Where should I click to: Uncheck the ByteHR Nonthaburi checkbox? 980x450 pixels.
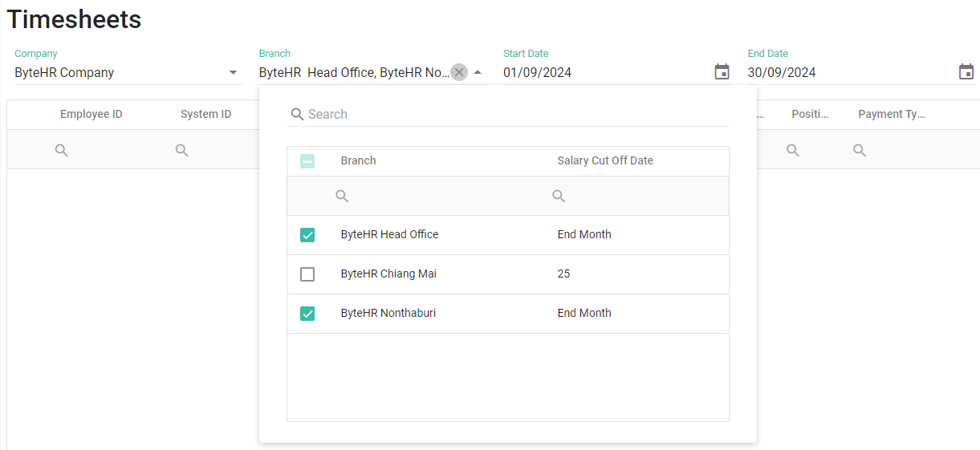tap(307, 314)
